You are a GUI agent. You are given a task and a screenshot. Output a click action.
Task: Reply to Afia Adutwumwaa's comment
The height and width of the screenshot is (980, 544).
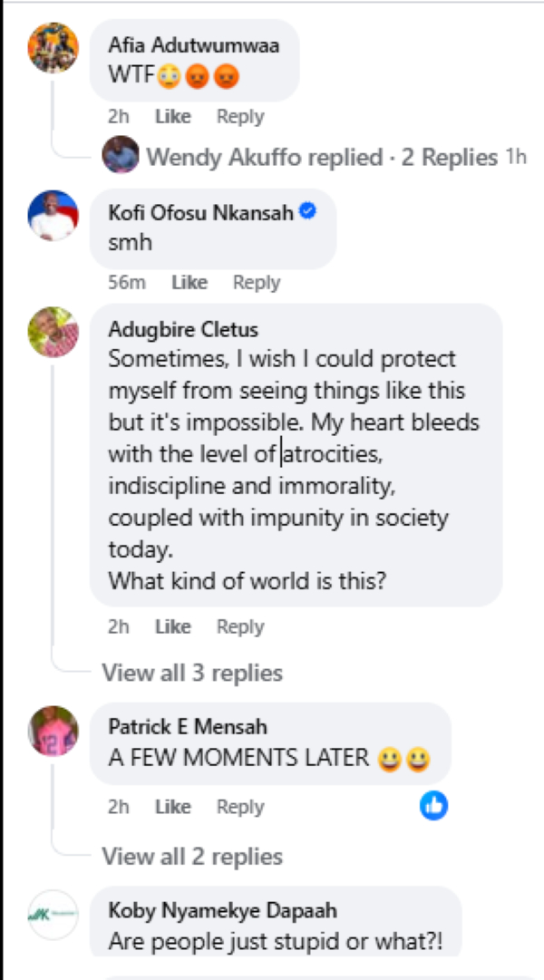[x=240, y=117]
